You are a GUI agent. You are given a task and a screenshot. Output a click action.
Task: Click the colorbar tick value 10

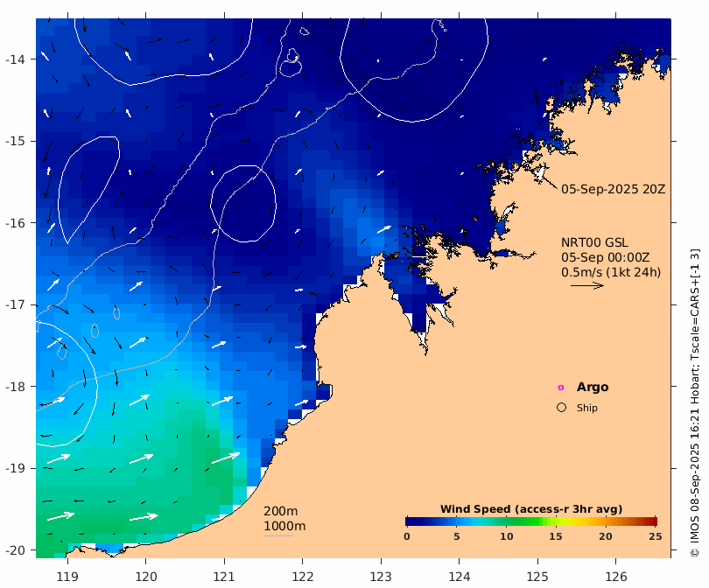point(506,536)
